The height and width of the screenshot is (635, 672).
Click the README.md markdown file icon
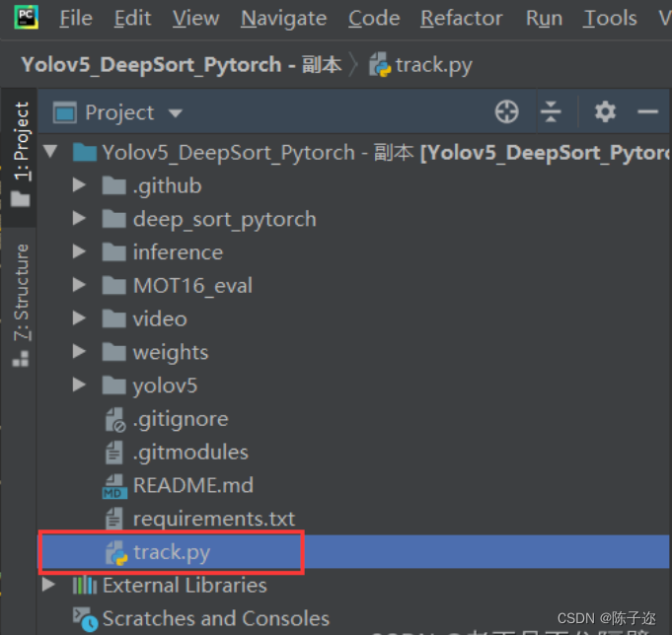(114, 486)
